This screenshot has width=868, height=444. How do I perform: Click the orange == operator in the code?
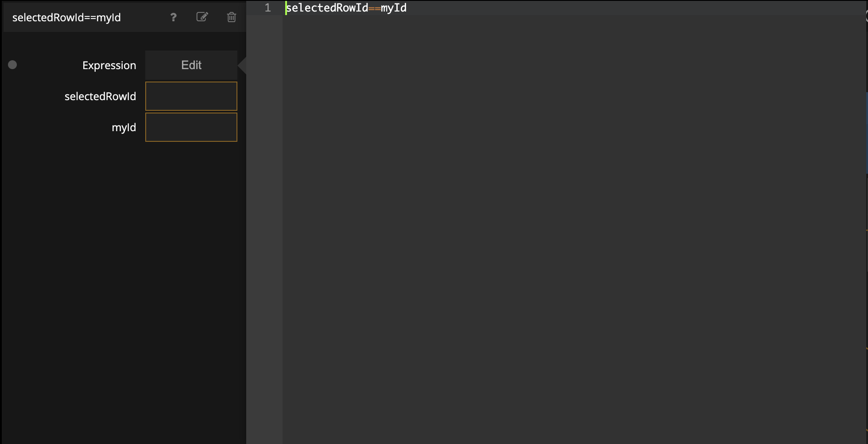click(374, 8)
